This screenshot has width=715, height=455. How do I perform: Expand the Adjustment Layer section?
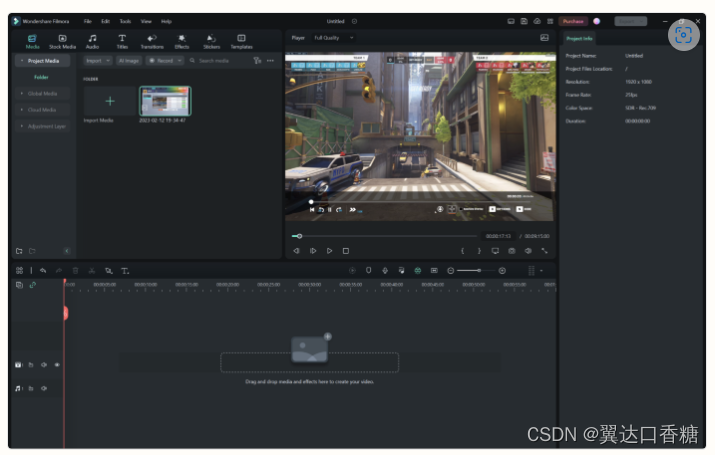coord(42,126)
